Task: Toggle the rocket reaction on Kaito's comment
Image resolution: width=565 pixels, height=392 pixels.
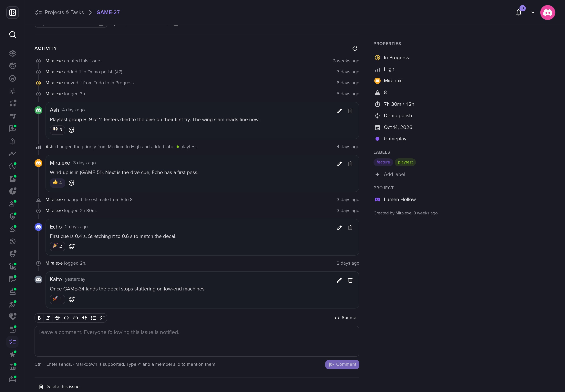Action: pyautogui.click(x=57, y=299)
